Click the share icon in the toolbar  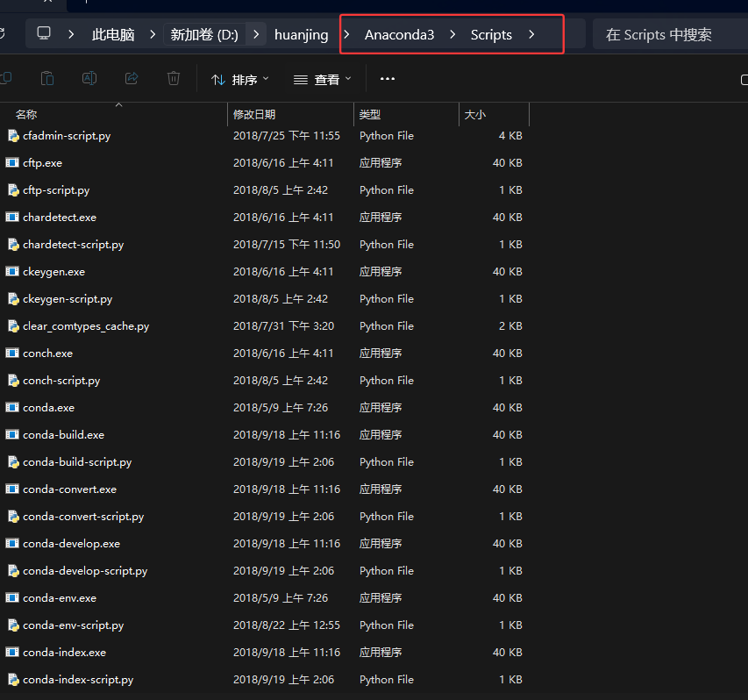132,78
